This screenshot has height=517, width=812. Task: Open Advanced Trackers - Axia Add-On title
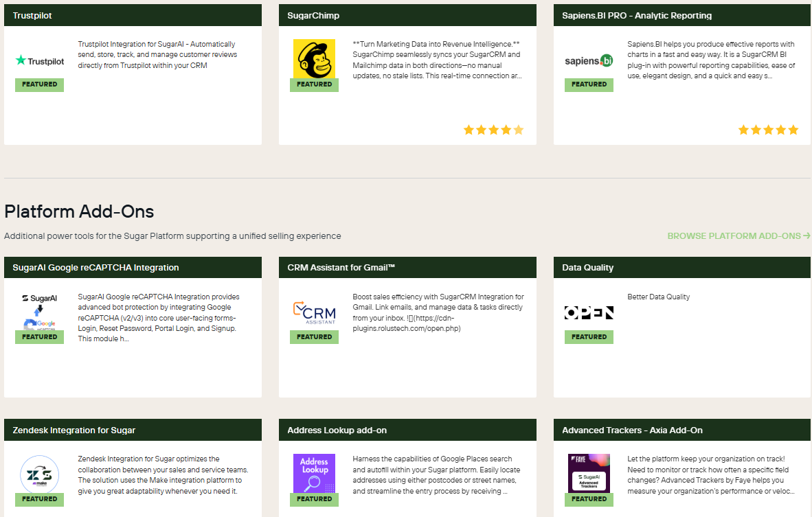pyautogui.click(x=632, y=430)
